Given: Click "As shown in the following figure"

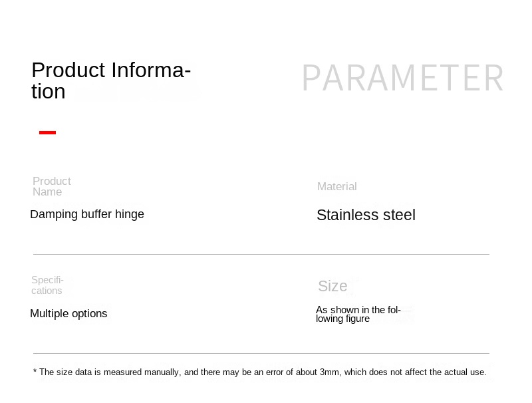Looking at the screenshot, I should tap(358, 314).
